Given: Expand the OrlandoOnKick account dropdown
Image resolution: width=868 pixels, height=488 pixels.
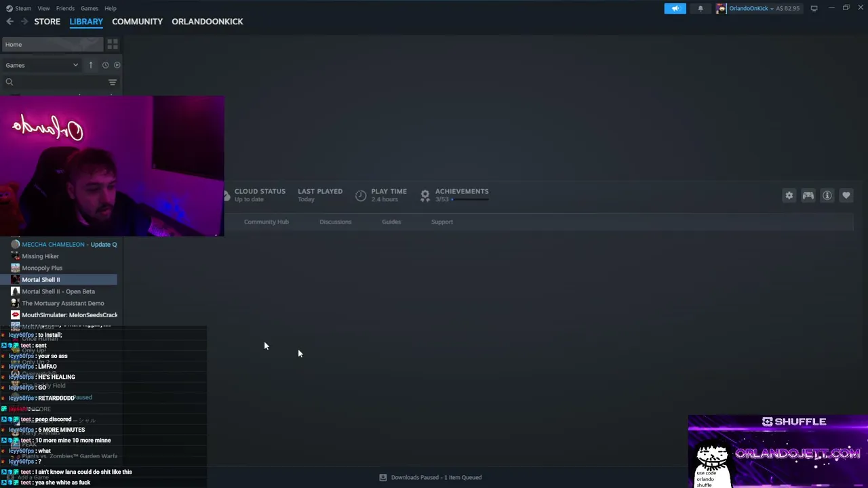Looking at the screenshot, I should [751, 8].
